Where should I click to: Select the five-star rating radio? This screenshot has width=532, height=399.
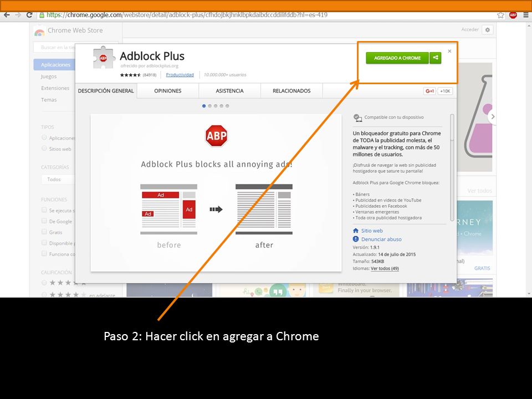point(44,282)
